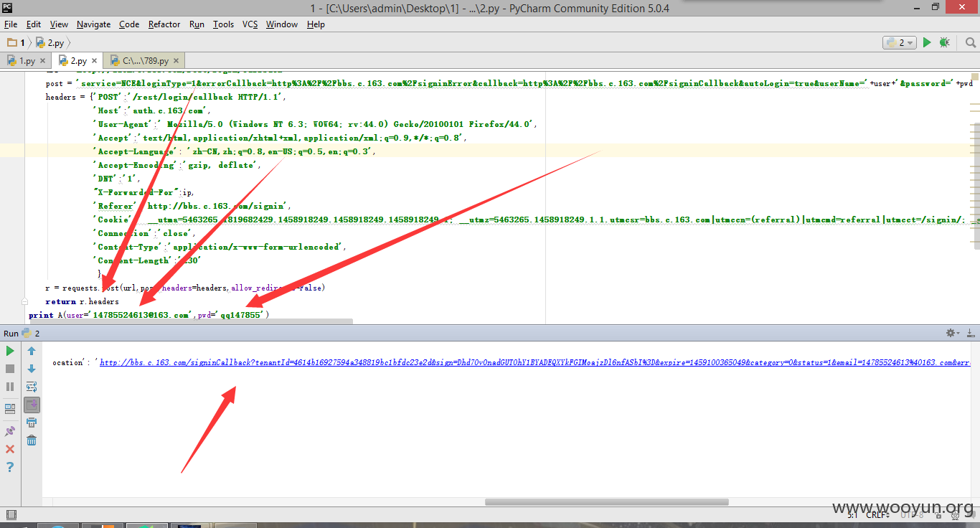This screenshot has height=528, width=980.
Task: Hide the Run tool window
Action: (x=971, y=333)
